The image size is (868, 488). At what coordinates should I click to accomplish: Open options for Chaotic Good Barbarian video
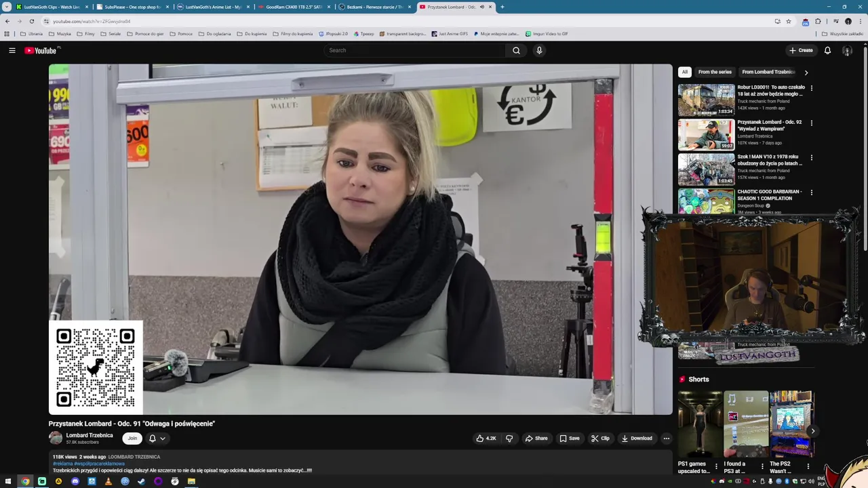click(x=811, y=192)
